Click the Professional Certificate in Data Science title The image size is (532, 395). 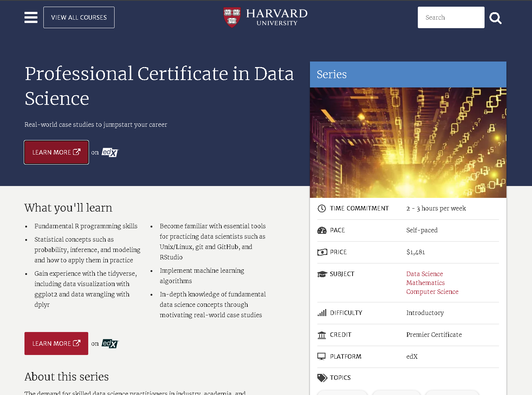click(159, 86)
